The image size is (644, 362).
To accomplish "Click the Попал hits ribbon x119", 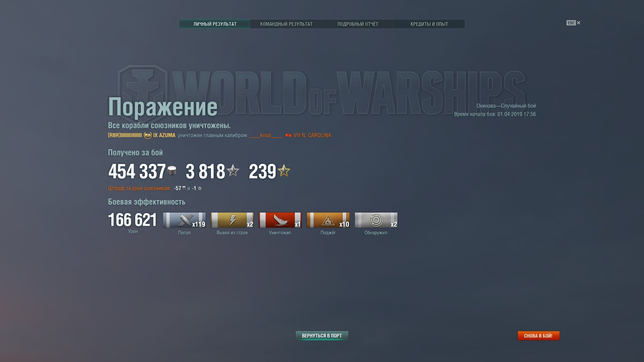I will (x=184, y=220).
